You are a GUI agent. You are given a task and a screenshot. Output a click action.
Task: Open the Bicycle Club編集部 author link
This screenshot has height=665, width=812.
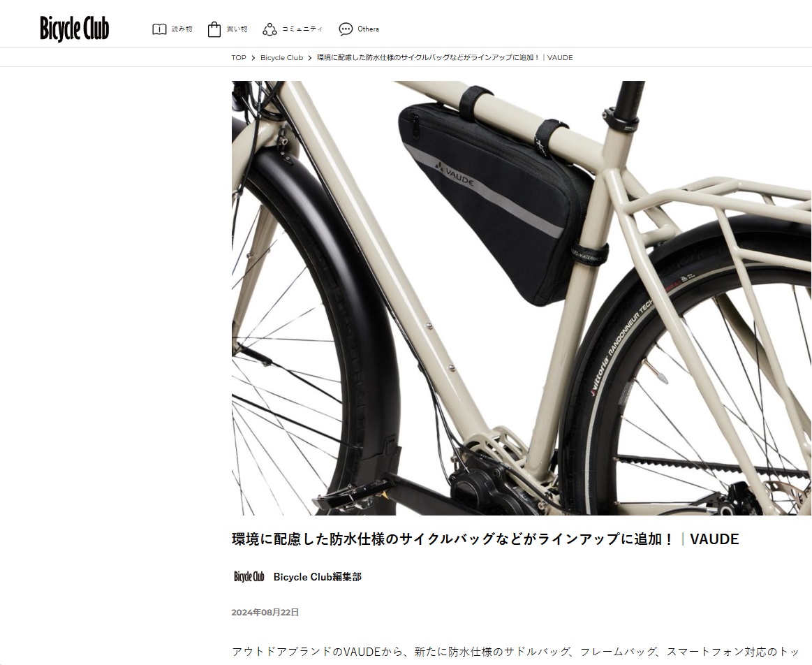coord(318,576)
